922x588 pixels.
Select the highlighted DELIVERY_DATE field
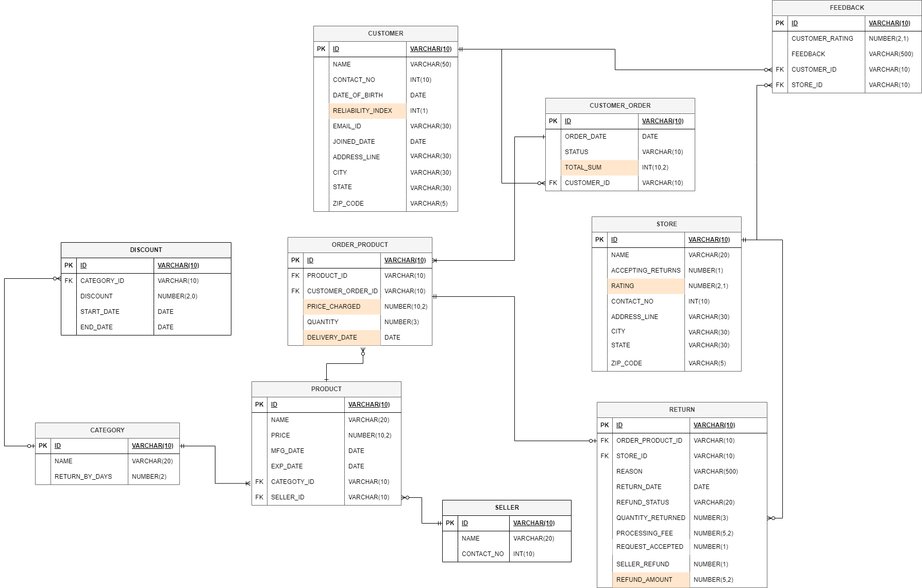pyautogui.click(x=342, y=338)
